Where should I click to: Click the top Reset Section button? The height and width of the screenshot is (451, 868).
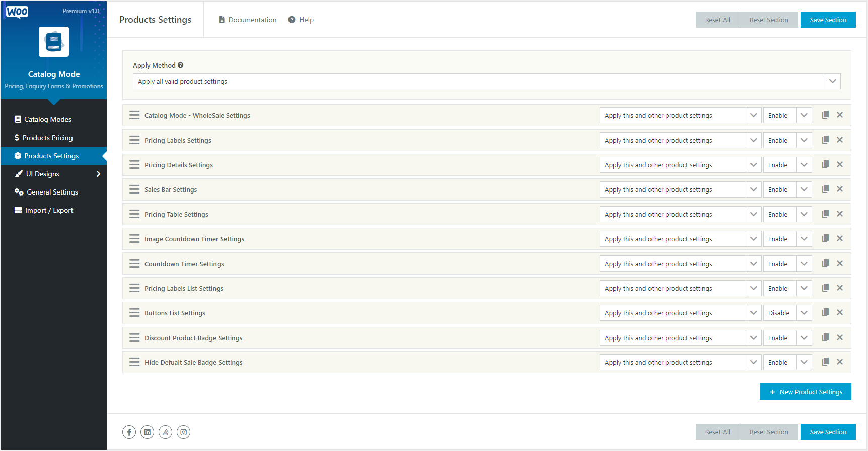769,20
